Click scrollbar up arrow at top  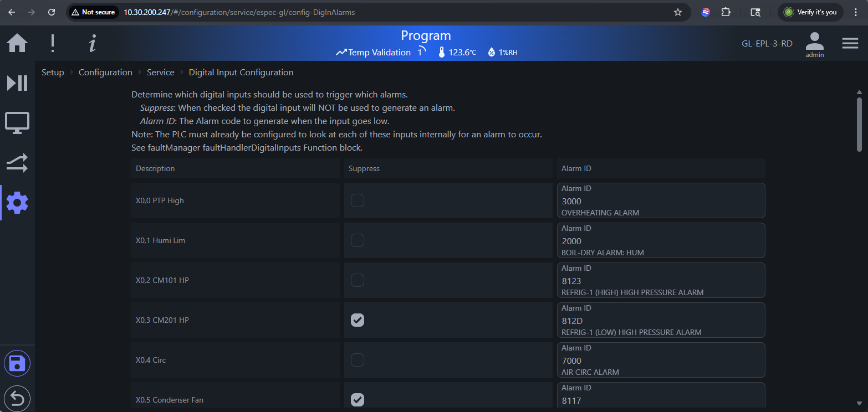859,92
